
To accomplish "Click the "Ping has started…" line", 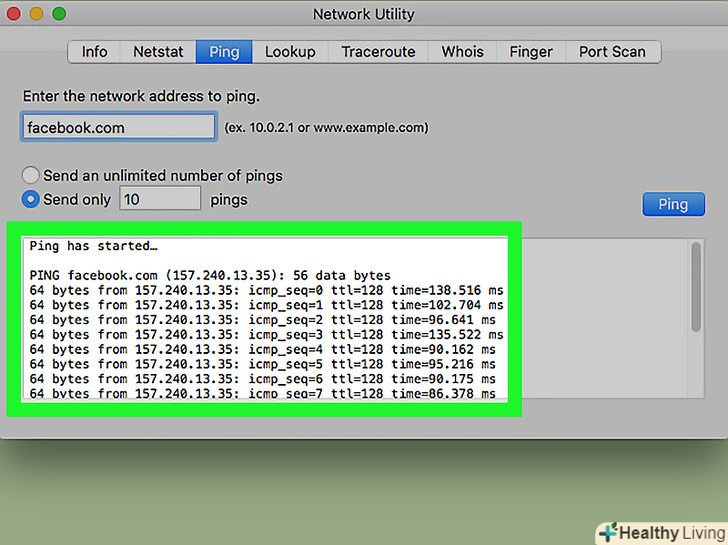I will coord(94,246).
